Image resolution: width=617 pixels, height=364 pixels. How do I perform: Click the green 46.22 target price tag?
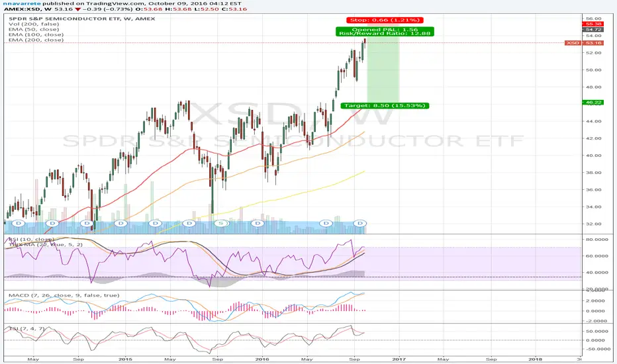click(x=593, y=103)
